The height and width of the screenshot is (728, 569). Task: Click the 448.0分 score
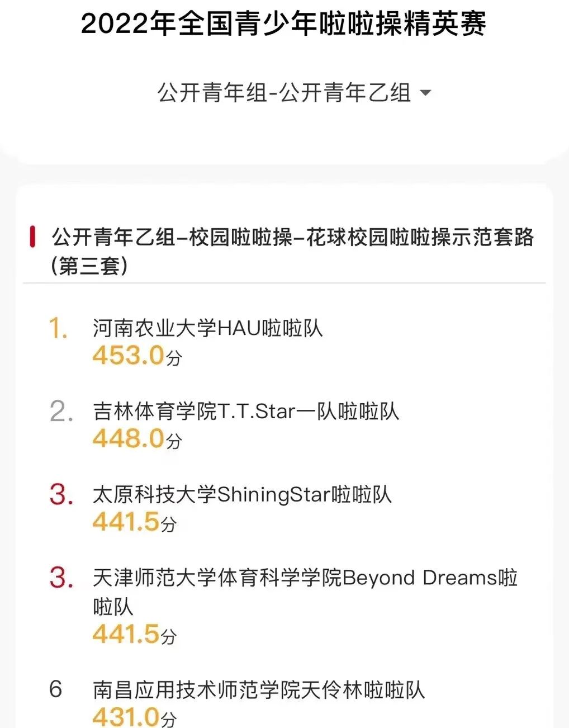137,439
